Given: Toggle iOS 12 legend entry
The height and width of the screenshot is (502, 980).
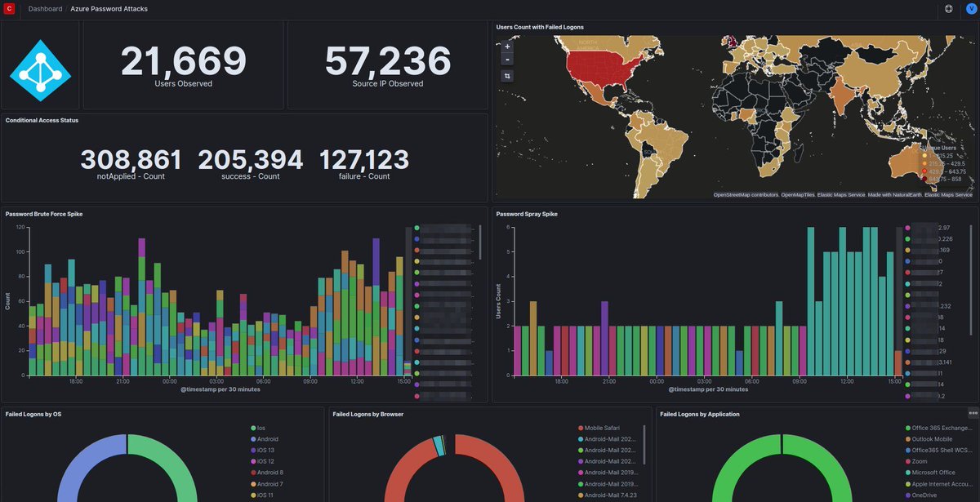Looking at the screenshot, I should point(266,461).
